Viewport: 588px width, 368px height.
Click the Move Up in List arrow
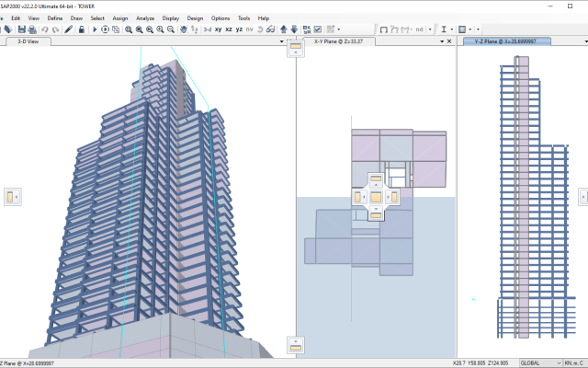click(x=283, y=29)
